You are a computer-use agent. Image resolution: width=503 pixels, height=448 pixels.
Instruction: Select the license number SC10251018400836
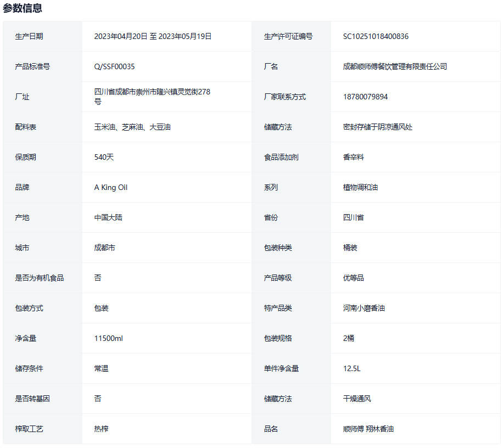[376, 36]
